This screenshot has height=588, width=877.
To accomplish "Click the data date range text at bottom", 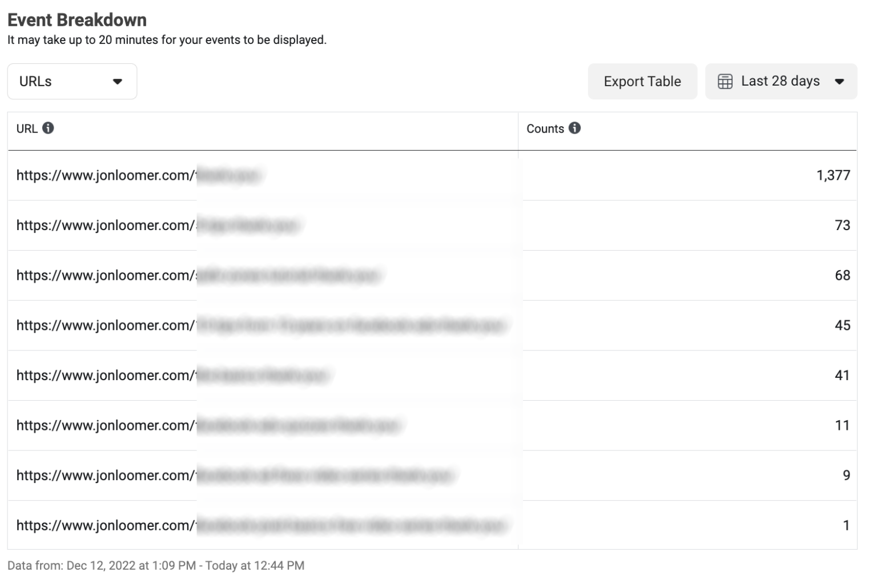I will [x=155, y=566].
